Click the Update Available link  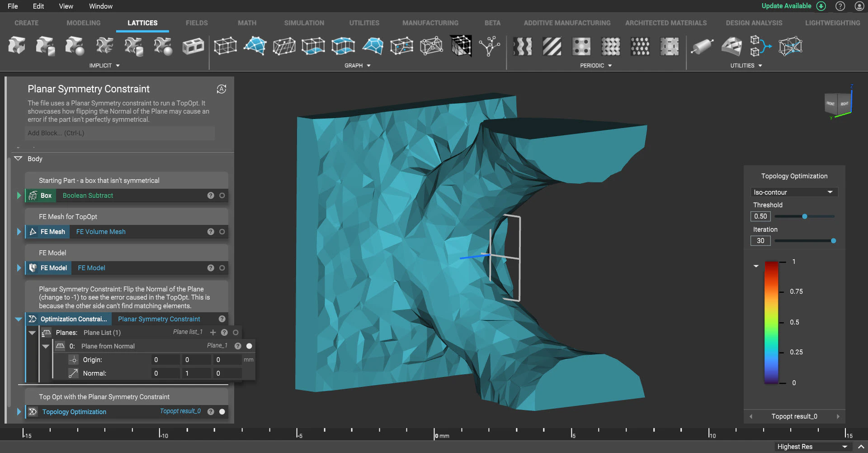[x=787, y=6]
